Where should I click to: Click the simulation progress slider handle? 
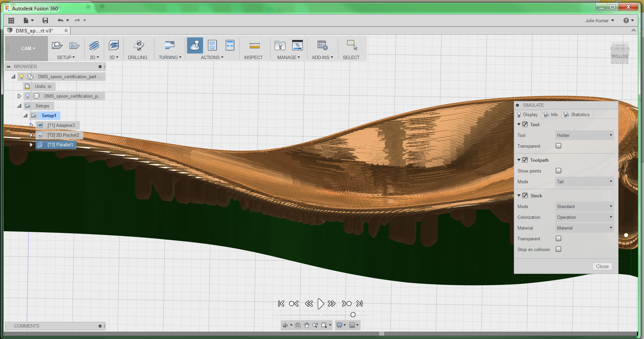click(x=353, y=315)
